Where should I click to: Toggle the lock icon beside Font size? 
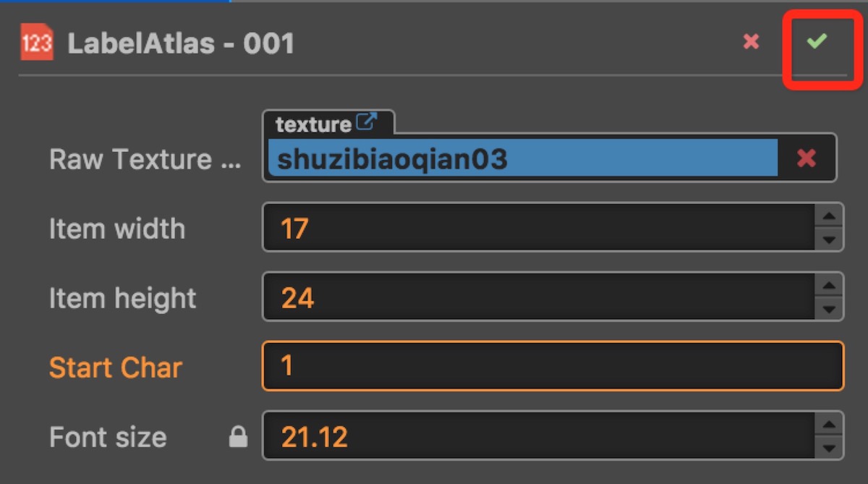(x=238, y=436)
